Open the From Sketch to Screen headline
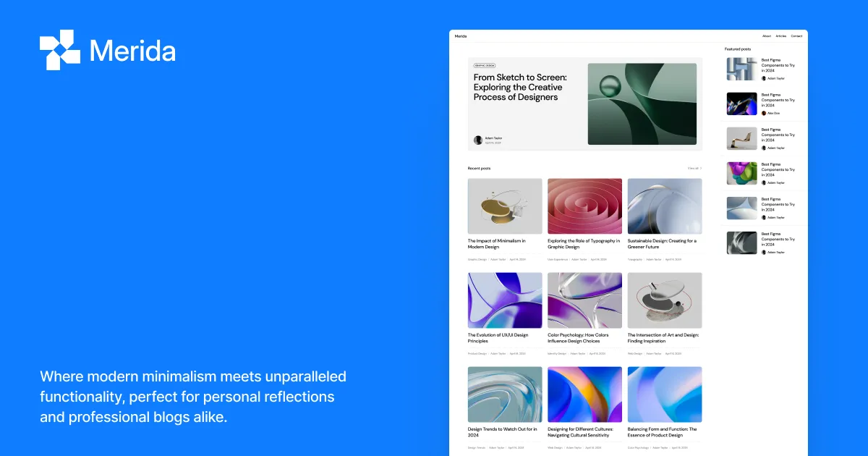 click(x=520, y=87)
